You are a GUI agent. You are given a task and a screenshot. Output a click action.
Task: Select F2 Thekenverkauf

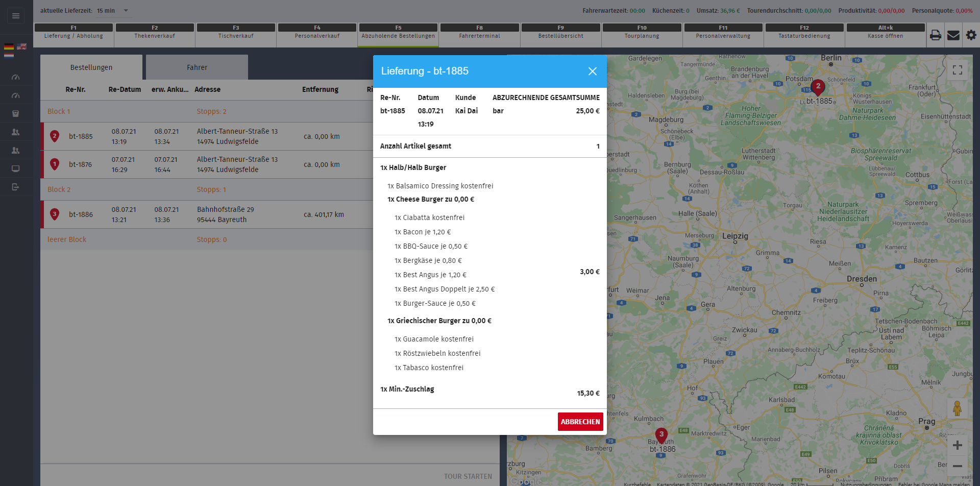tap(155, 35)
